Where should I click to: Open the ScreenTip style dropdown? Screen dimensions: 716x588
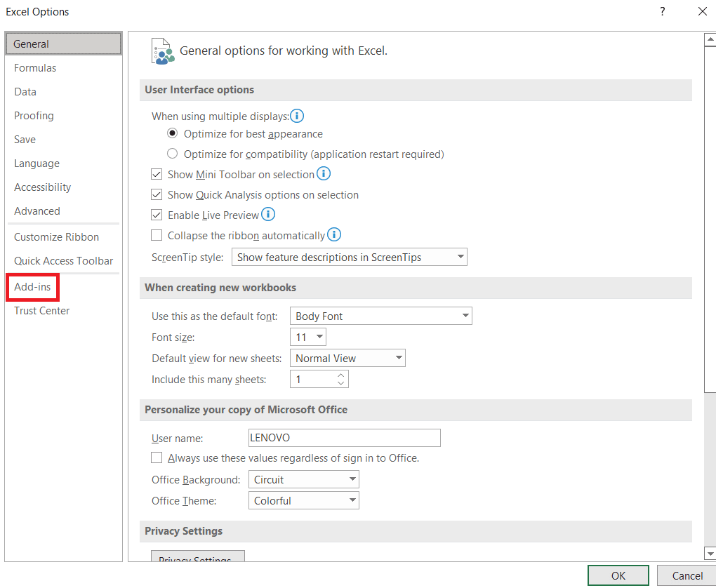(349, 258)
